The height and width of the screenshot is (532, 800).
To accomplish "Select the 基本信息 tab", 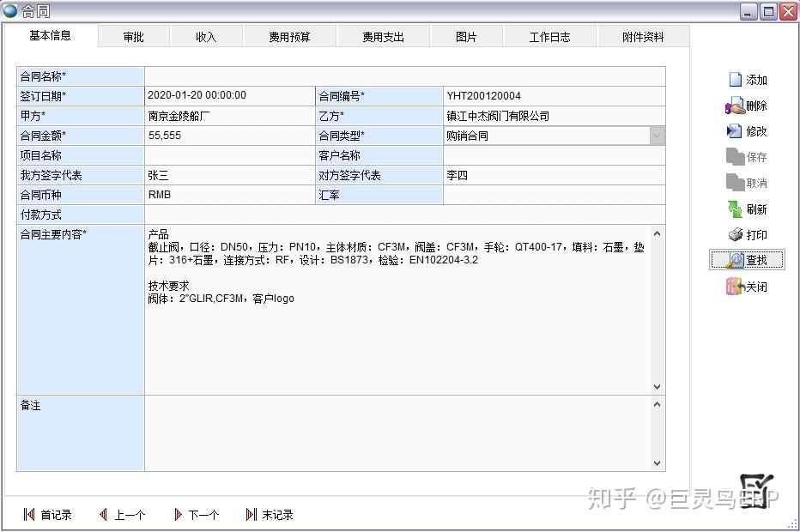I will point(50,36).
